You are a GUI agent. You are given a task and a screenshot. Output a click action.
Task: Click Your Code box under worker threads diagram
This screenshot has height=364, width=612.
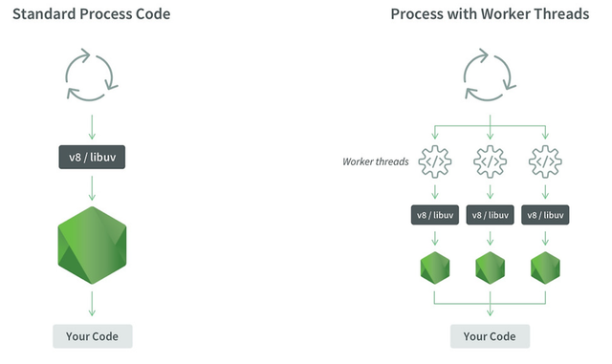[490, 336]
